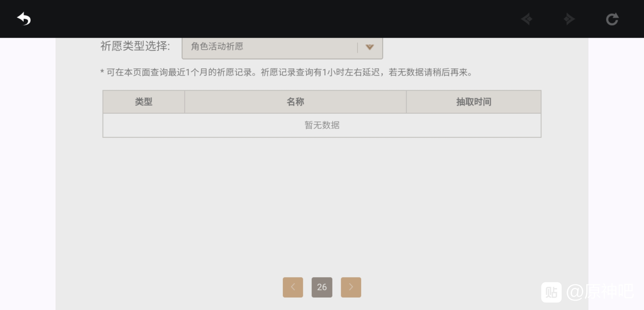Go to previous page with left diamond arrow
Viewport: 644px width, 310px height.
pos(527,19)
